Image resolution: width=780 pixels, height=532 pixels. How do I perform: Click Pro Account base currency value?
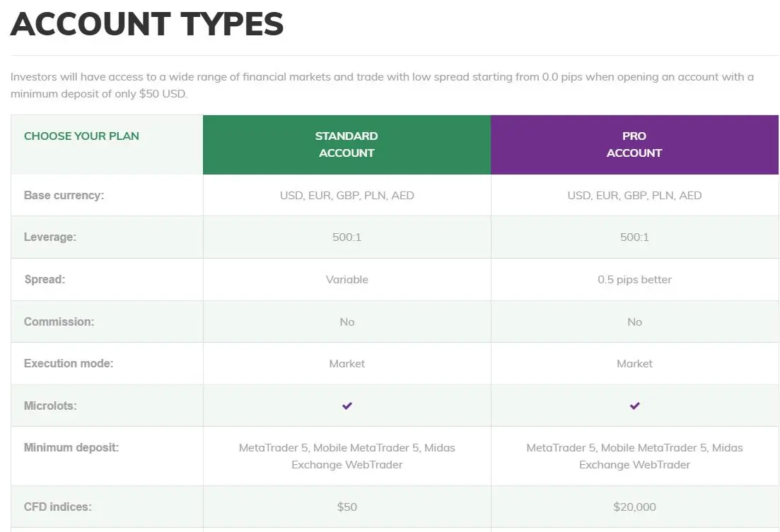tap(634, 196)
